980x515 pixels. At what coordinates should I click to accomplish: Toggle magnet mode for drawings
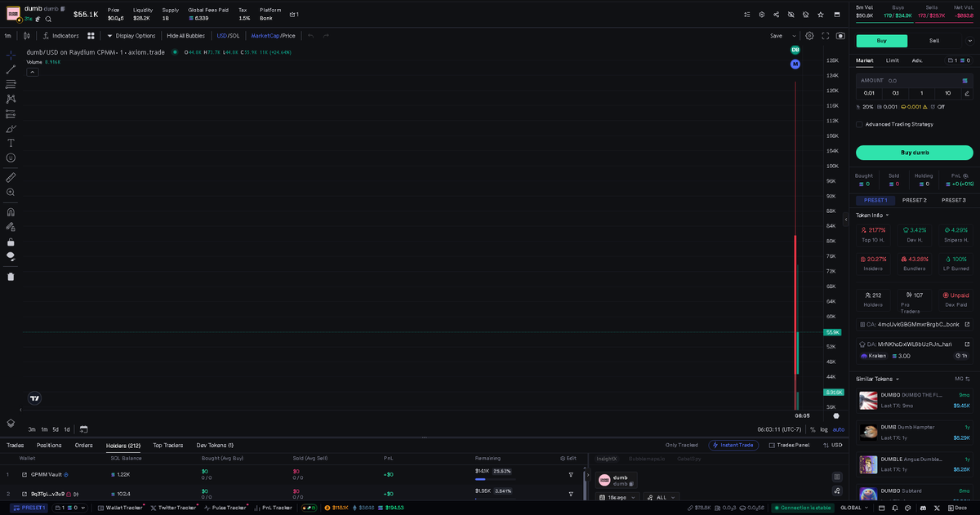click(11, 211)
